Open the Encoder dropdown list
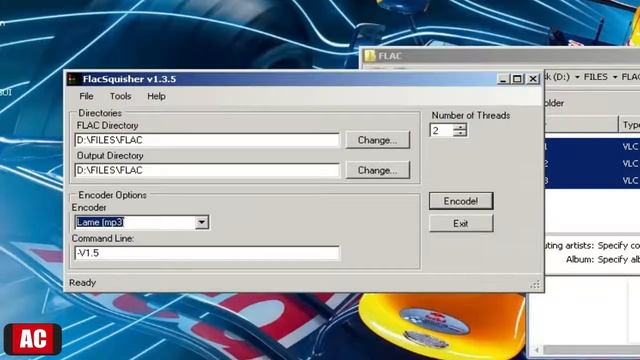 pos(202,222)
